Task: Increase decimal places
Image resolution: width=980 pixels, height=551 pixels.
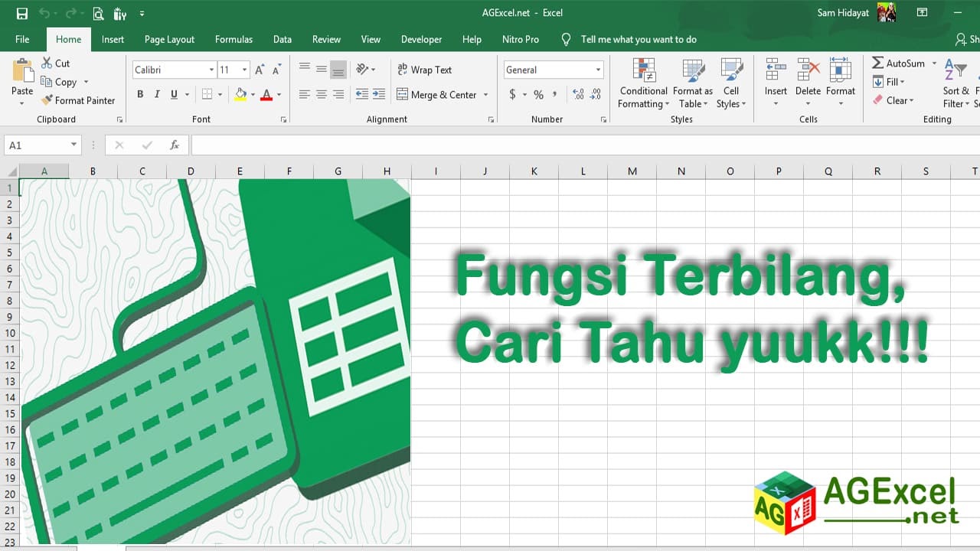Action: (x=578, y=94)
